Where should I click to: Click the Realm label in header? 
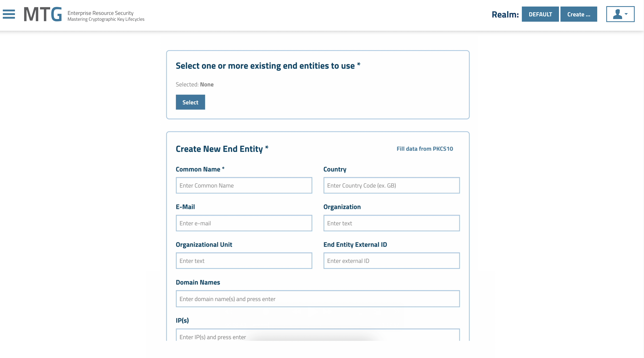(x=505, y=14)
